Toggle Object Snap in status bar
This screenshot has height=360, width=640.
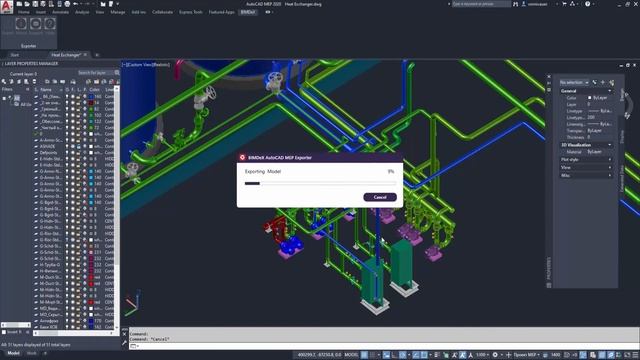click(x=424, y=355)
